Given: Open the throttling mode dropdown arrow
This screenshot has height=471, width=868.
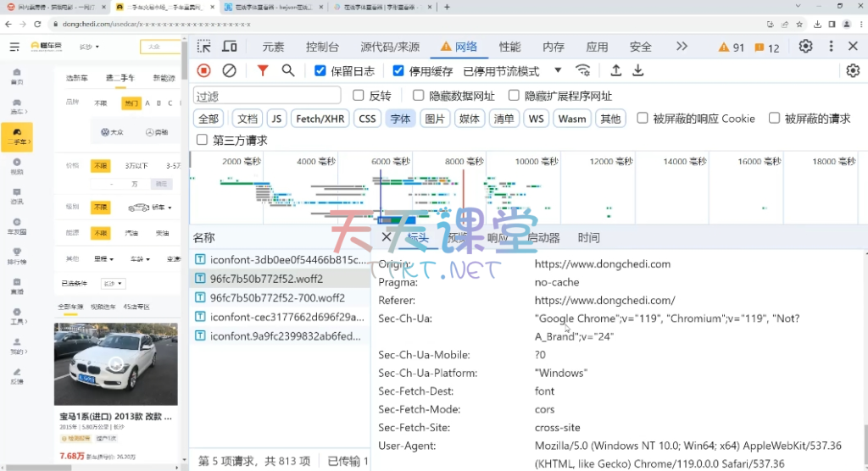Looking at the screenshot, I should (558, 71).
